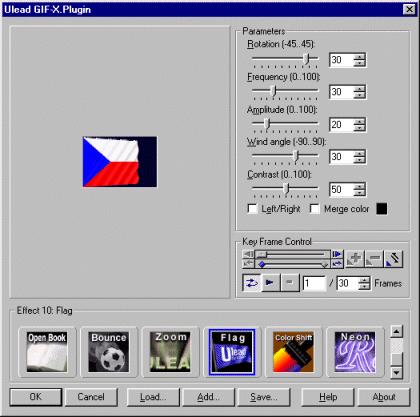Decrease Contrast value with spinner down arrow
This screenshot has height=417, width=420.
click(x=360, y=193)
